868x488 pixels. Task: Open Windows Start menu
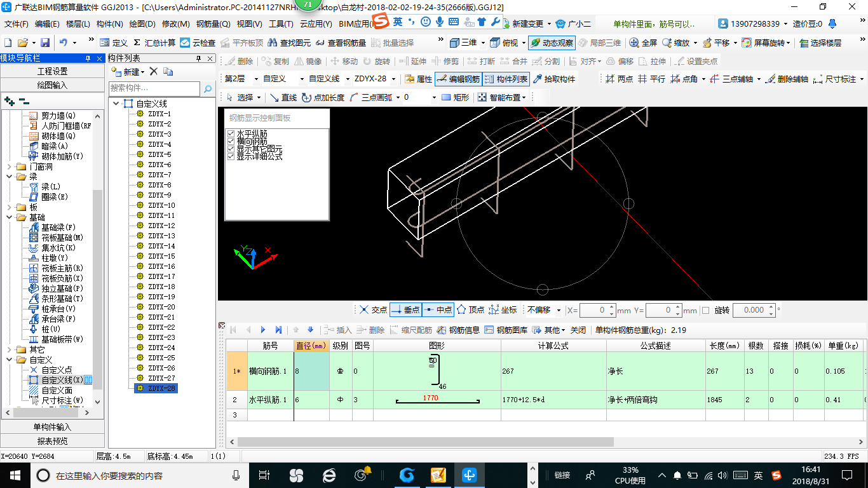15,475
